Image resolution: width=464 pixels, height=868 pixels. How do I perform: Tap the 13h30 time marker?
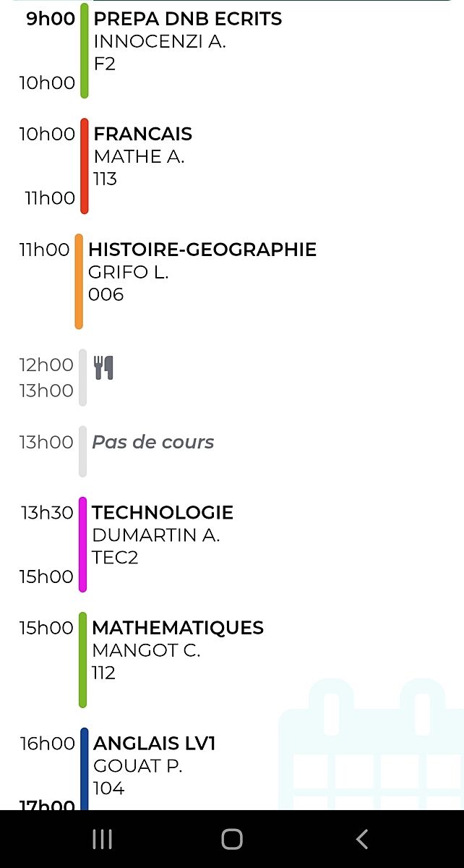coord(48,514)
